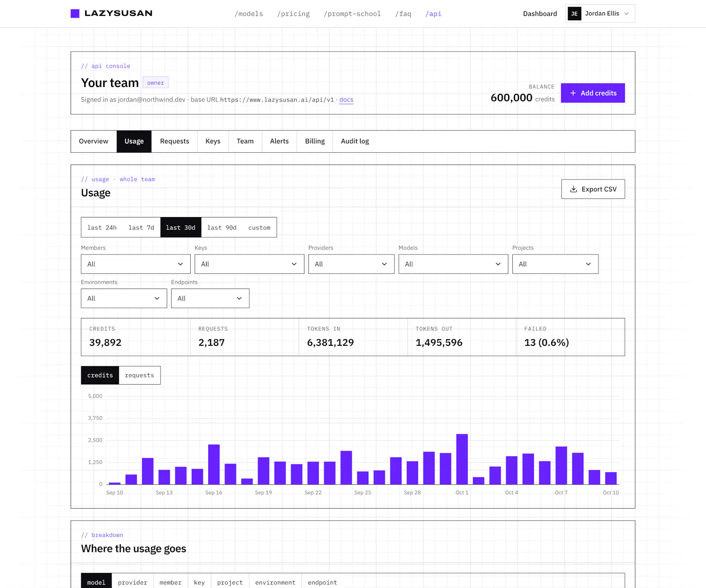Click the owner role badge
The image size is (706, 588).
(x=156, y=83)
